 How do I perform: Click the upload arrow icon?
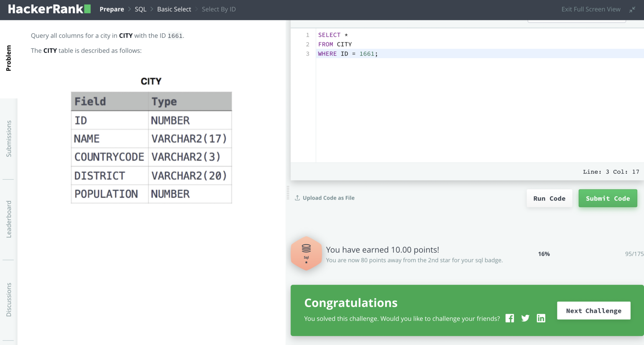pyautogui.click(x=297, y=198)
